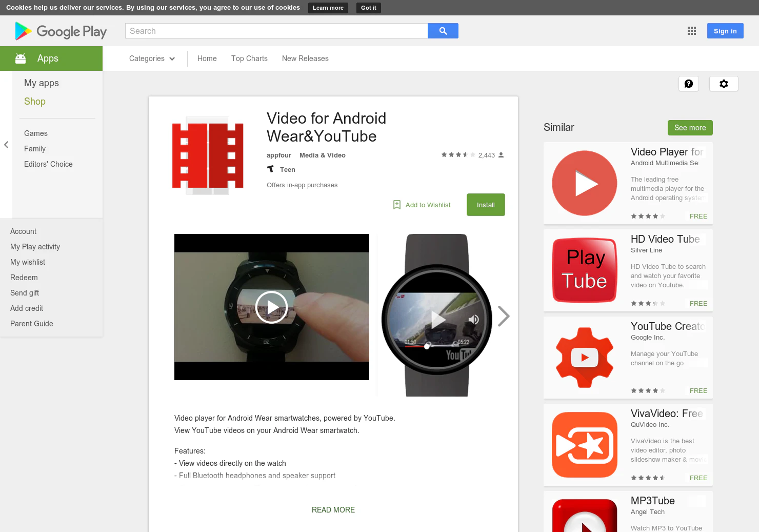Expand the description via READ MORE
This screenshot has height=532, width=759.
click(x=333, y=509)
